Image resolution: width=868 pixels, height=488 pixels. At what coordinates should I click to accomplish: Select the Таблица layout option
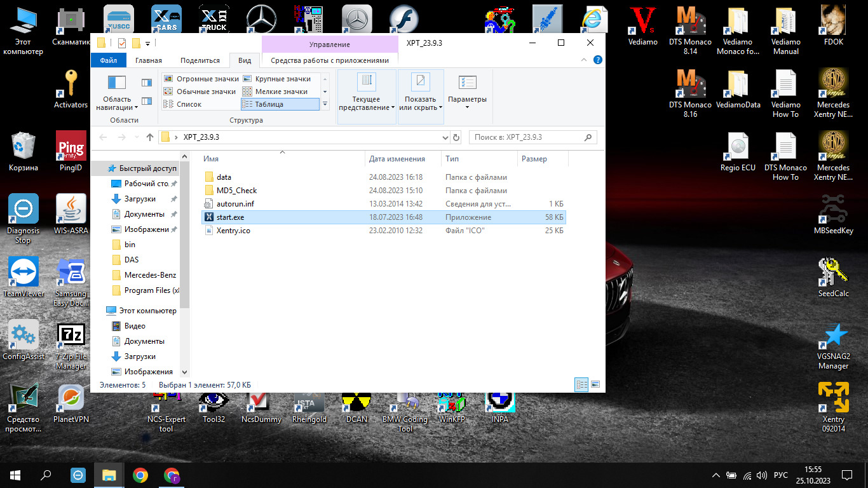pos(280,104)
